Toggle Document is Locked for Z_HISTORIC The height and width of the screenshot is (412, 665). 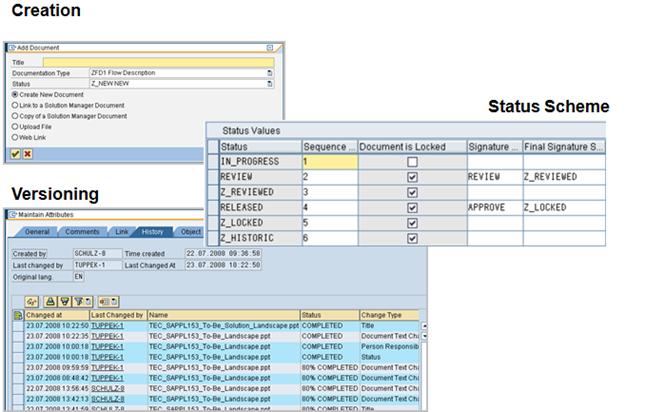[x=412, y=238]
